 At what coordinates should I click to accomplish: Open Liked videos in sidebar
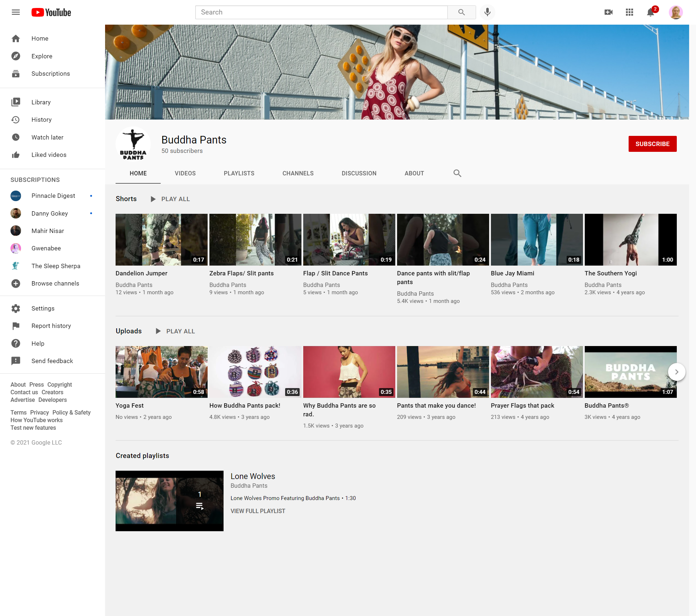53,155
